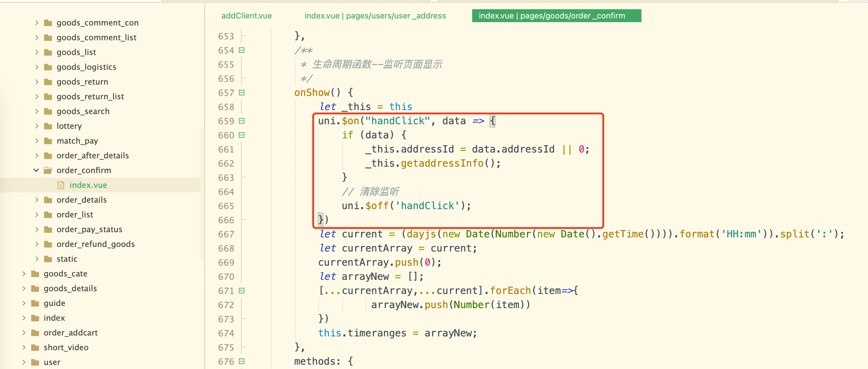Fold the comment block at line 654
868x369 pixels.
point(242,50)
